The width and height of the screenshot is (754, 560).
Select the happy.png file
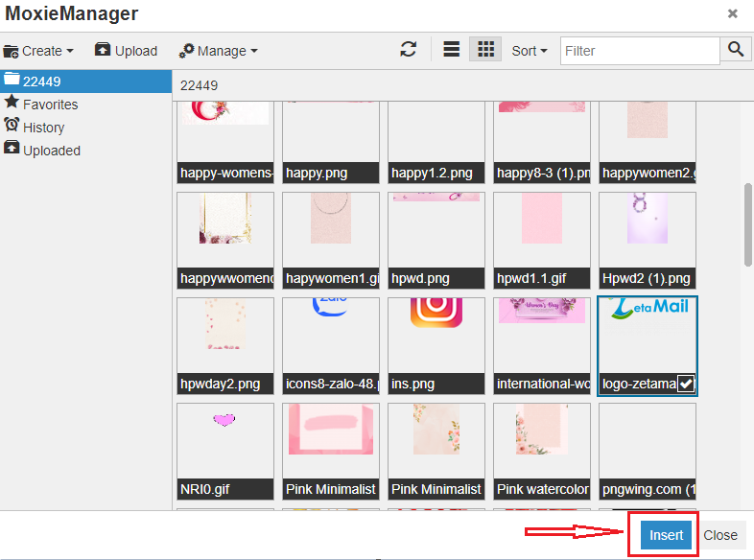pos(331,142)
